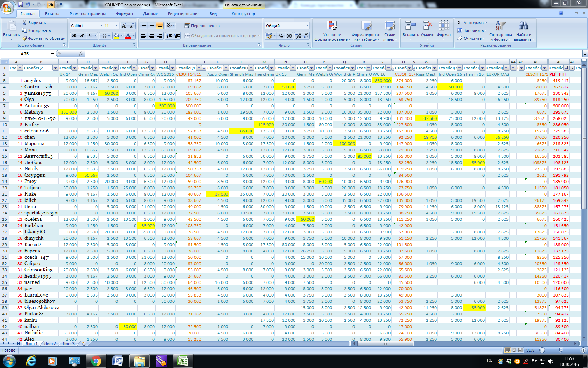Click the Increase Font Size icon
588x368 pixels.
(124, 26)
